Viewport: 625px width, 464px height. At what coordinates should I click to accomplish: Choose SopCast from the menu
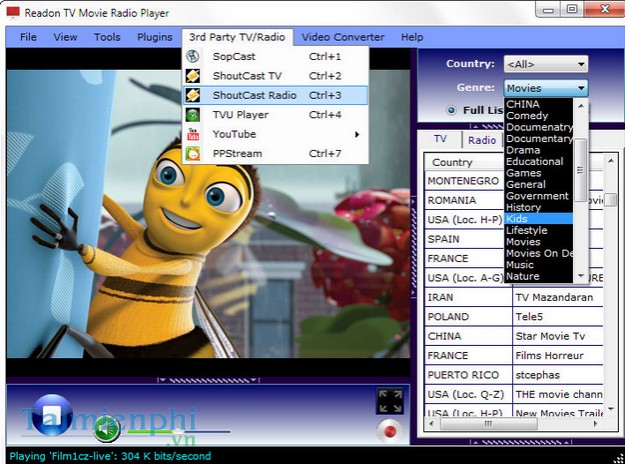pyautogui.click(x=275, y=56)
